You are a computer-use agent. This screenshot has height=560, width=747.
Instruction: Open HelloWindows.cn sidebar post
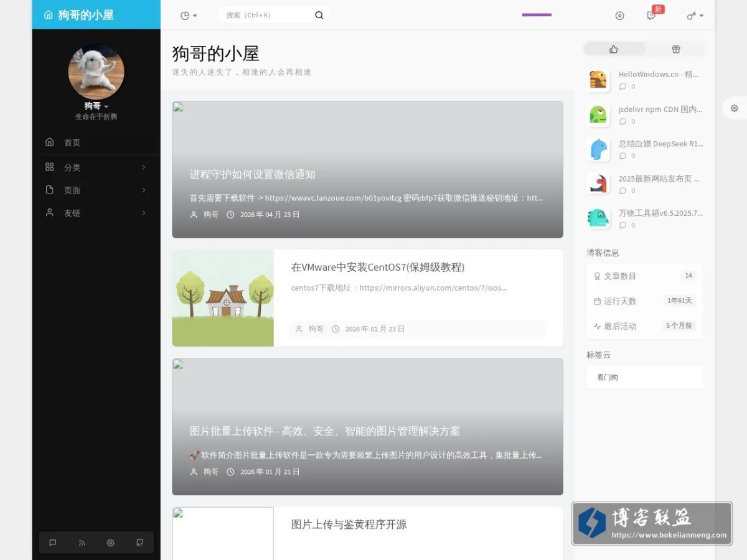coord(659,75)
